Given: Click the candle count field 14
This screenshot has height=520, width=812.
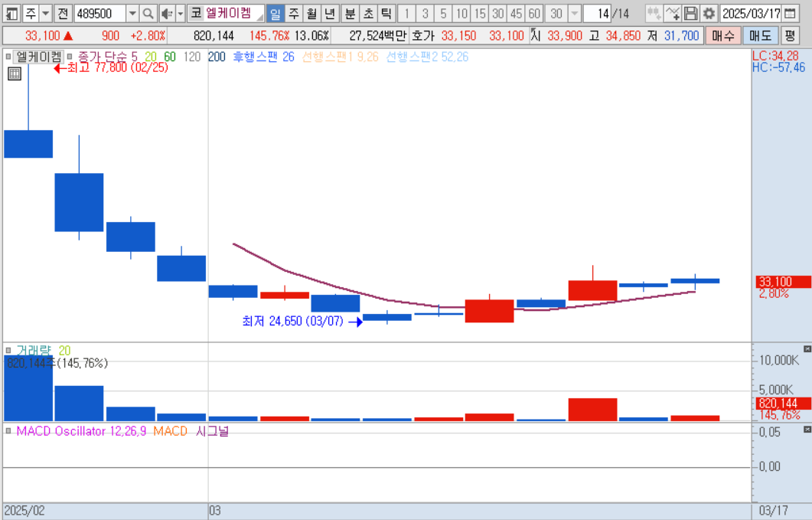Looking at the screenshot, I should pyautogui.click(x=597, y=14).
